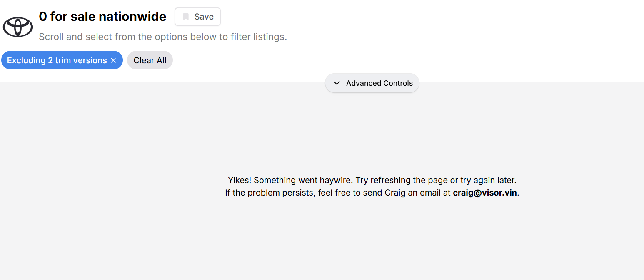
Task: Click the 'Yikes! Something went haywire' message
Action: click(291, 180)
